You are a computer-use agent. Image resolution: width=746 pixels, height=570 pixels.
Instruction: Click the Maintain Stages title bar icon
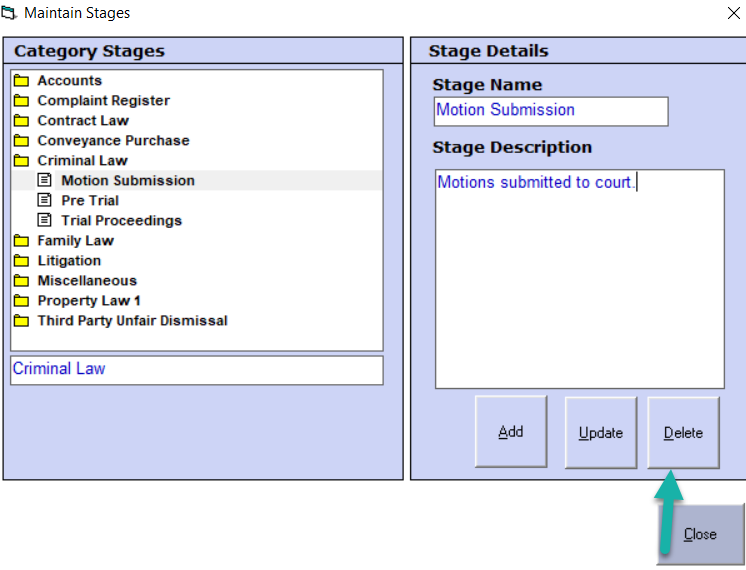click(x=11, y=13)
